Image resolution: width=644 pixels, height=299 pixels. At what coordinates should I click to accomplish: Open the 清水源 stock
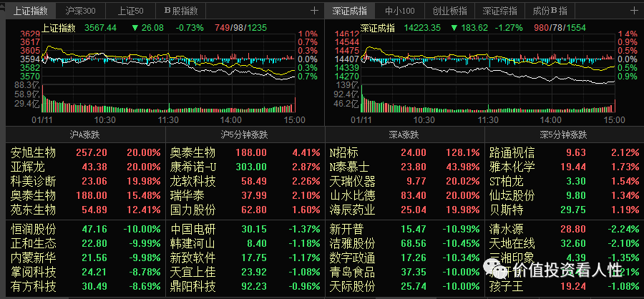point(565,229)
